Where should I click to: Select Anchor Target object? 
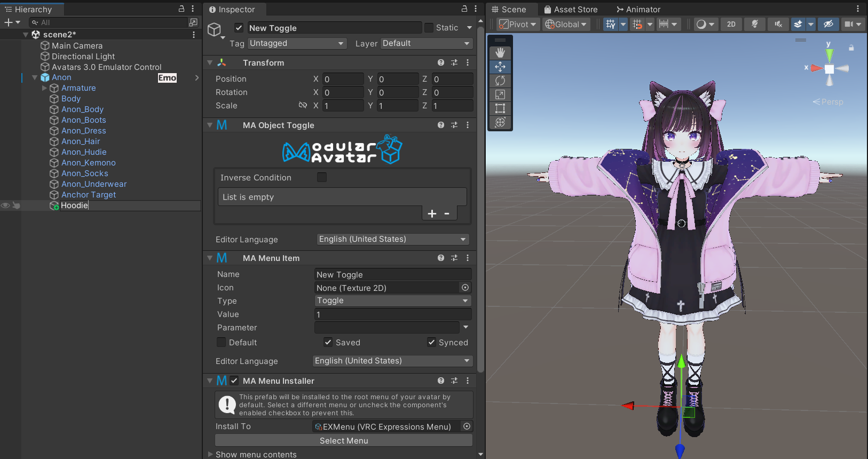(x=89, y=195)
